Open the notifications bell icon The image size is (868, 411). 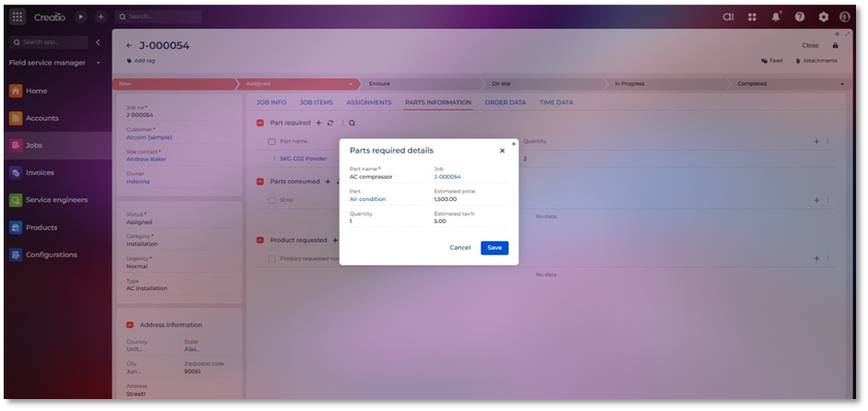pos(776,17)
